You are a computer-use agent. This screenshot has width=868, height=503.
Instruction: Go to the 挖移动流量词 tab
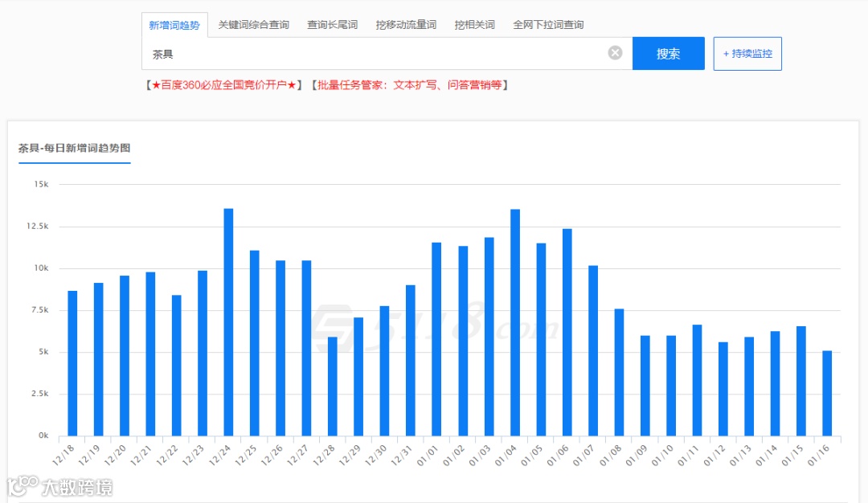click(406, 25)
